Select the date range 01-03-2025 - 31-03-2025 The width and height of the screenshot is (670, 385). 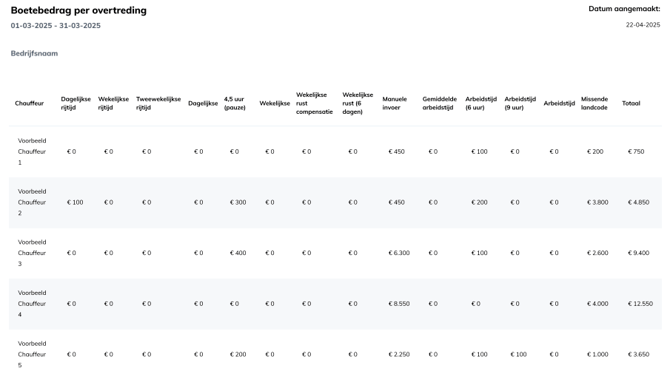56,26
